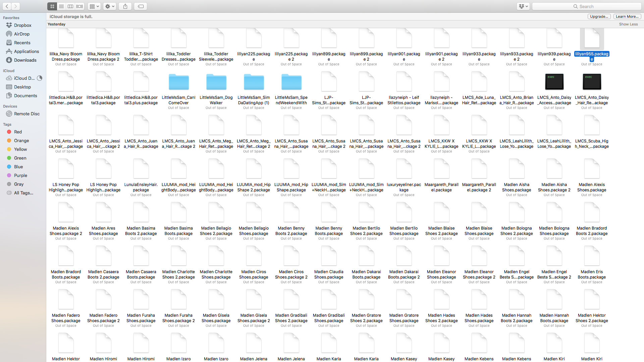Image resolution: width=644 pixels, height=362 pixels.
Task: Click the 'Madlen Bradord Boots 2.package' file name
Action: click(592, 231)
